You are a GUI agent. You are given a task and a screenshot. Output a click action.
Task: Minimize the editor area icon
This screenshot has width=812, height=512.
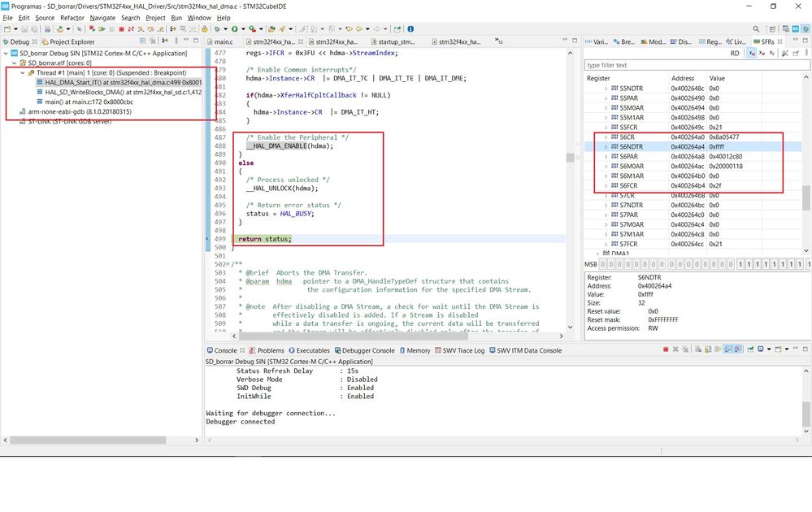(x=565, y=41)
